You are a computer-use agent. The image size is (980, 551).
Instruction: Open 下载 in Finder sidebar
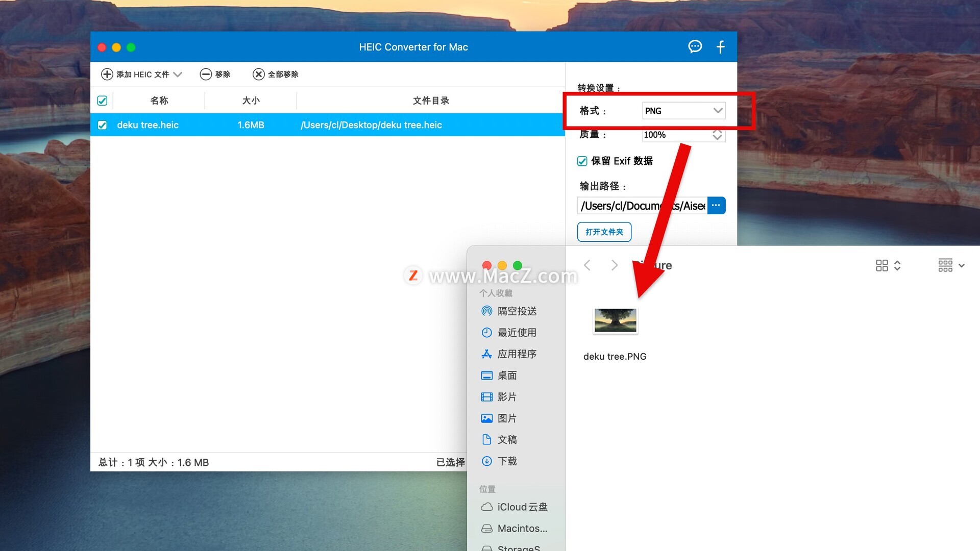tap(499, 461)
